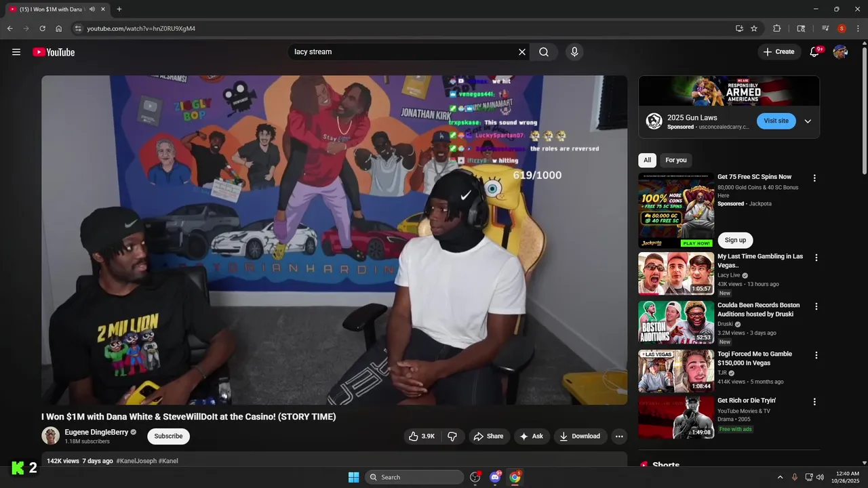Select the For you filter chip
The height and width of the screenshot is (488, 868).
pyautogui.click(x=675, y=161)
